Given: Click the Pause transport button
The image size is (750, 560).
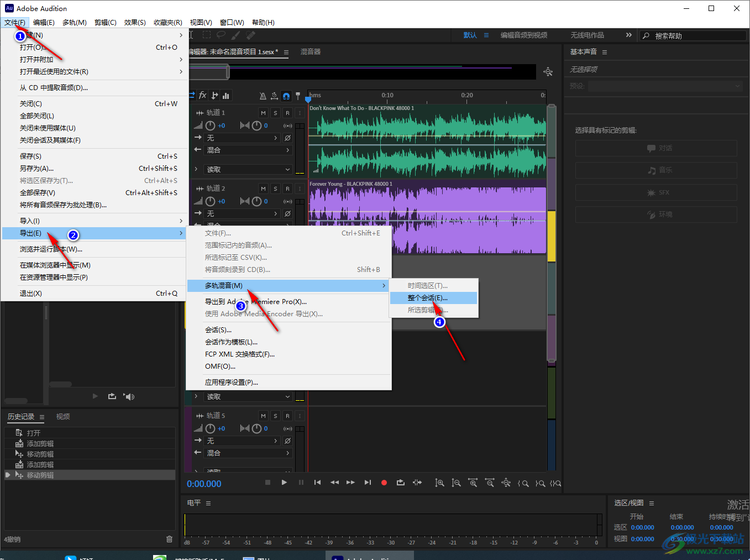Looking at the screenshot, I should (x=301, y=482).
